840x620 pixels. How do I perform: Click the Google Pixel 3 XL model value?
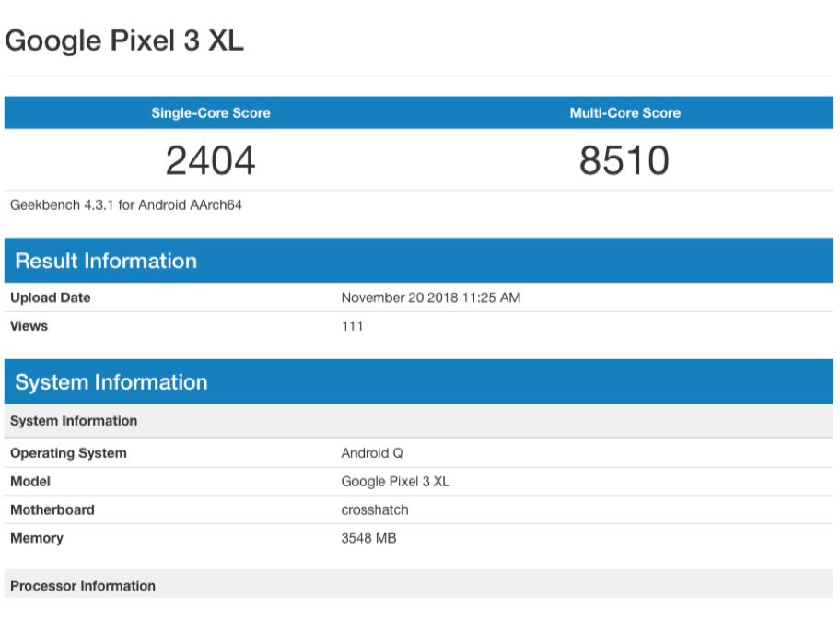point(395,482)
